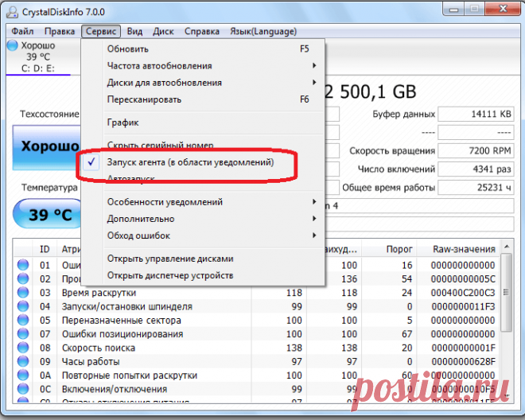
Task: Open the Диск menu
Action: tap(163, 32)
